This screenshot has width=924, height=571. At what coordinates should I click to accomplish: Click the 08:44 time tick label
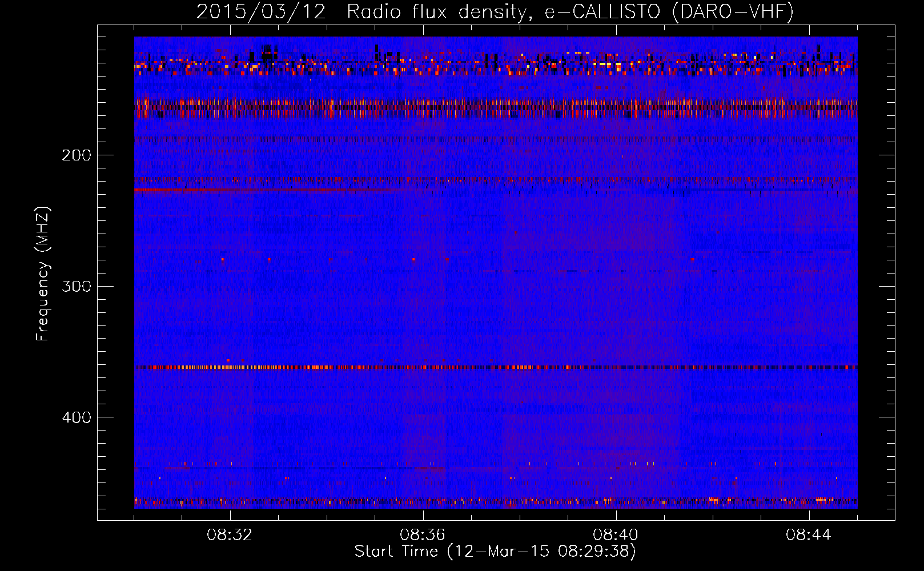(809, 535)
